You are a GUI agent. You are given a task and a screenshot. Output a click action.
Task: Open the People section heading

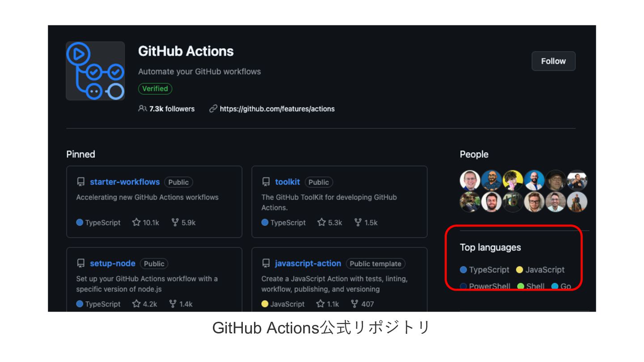474,154
